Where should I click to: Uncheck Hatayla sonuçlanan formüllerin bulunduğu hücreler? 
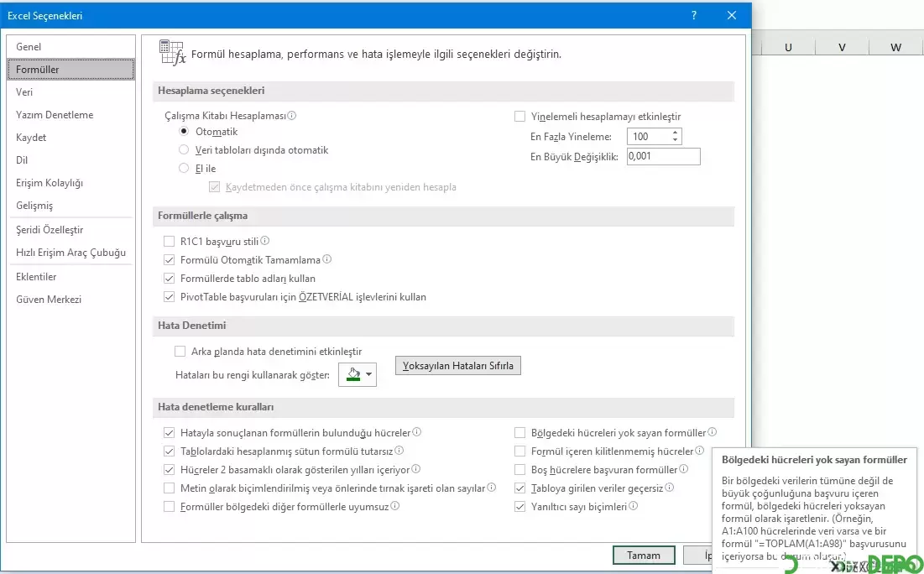[170, 432]
